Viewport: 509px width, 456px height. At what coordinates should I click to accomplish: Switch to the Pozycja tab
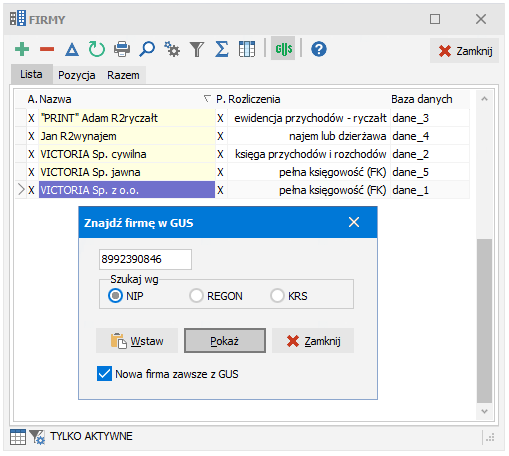tap(77, 75)
